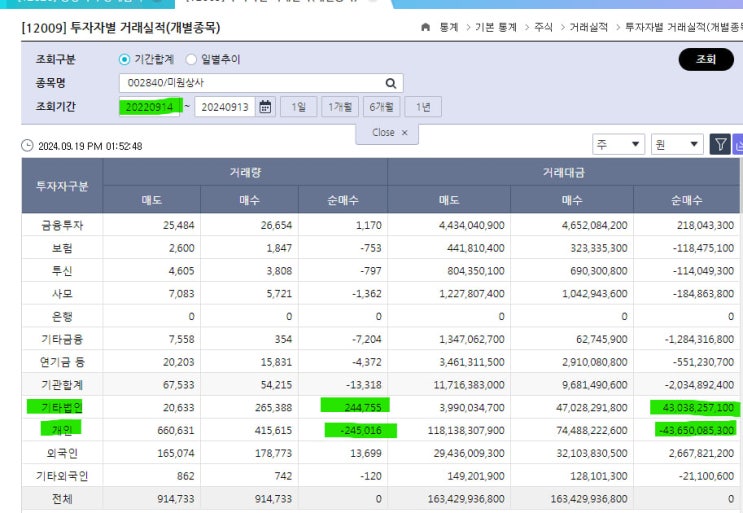
Task: Click the 기타금융 row label
Action: [62, 339]
